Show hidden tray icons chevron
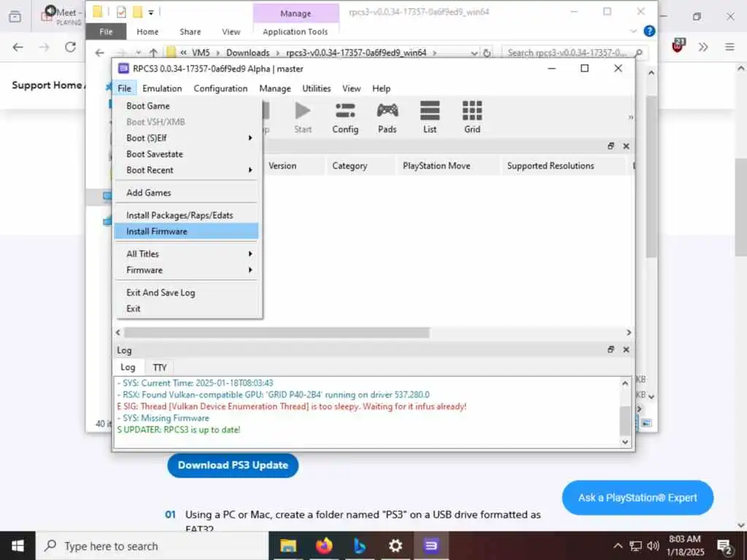 click(x=618, y=546)
